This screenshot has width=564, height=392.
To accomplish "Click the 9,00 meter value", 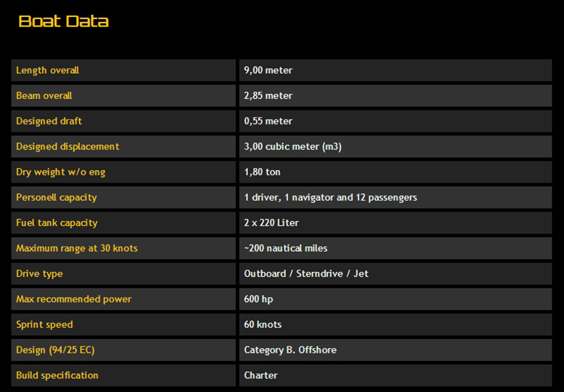I will 268,71.
